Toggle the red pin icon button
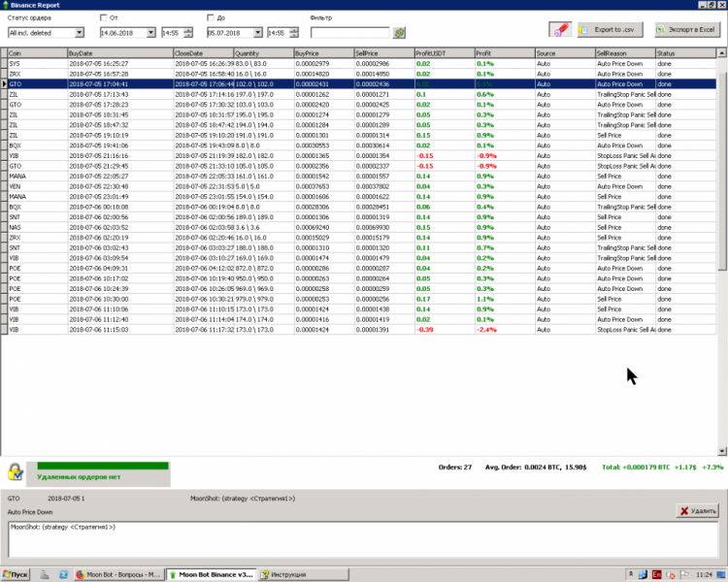 560,30
